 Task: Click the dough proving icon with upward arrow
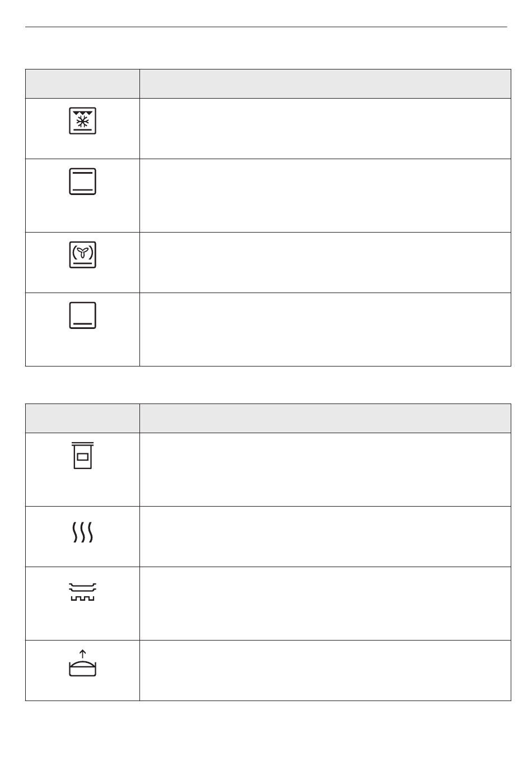click(83, 663)
